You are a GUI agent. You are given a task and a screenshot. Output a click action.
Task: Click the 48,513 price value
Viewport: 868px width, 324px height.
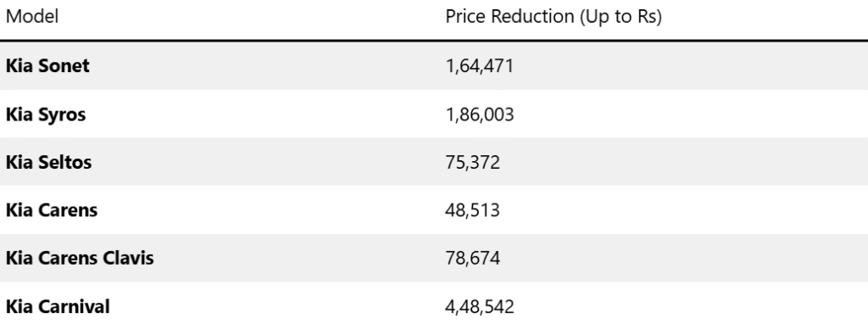(473, 211)
